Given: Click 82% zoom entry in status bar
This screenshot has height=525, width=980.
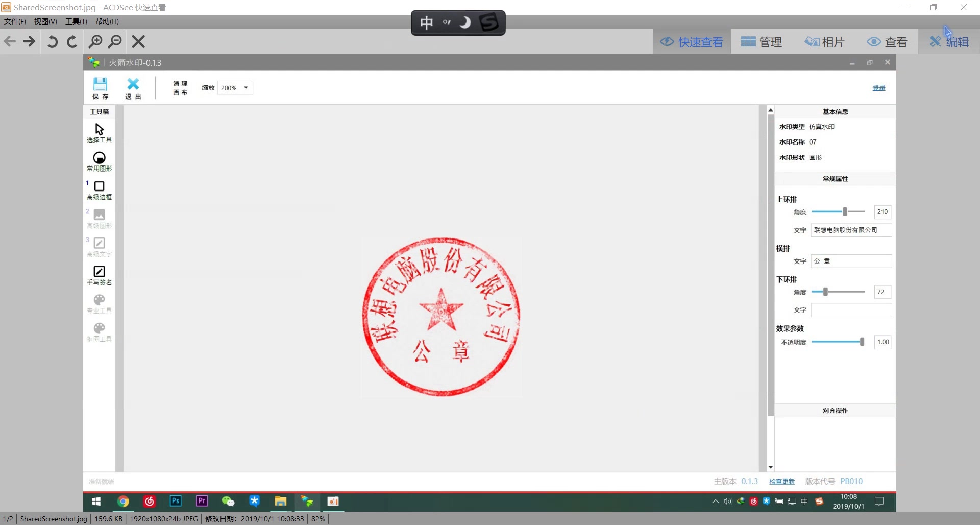Looking at the screenshot, I should 318,519.
